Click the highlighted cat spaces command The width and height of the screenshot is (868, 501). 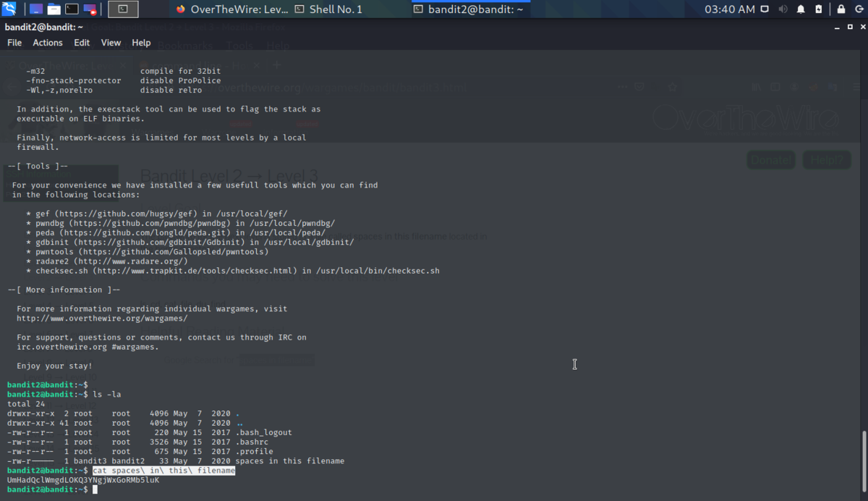pyautogui.click(x=164, y=471)
